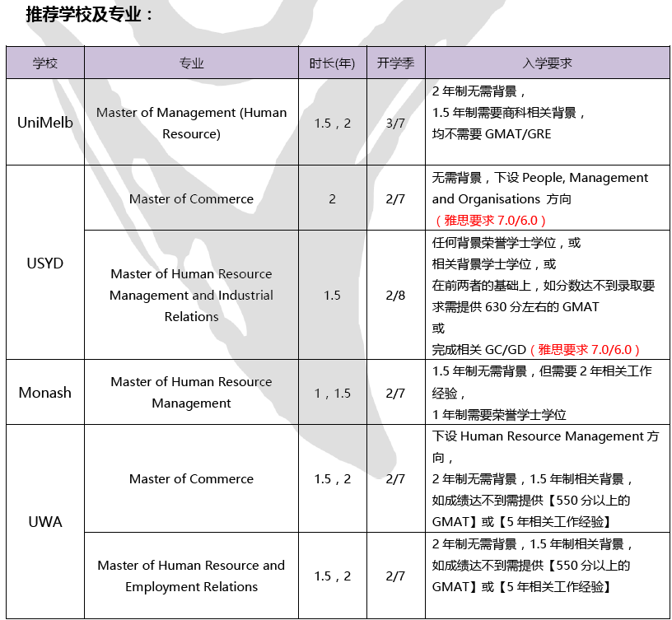Click Master of Management (Human Resource) text
The image size is (672, 620).
click(191, 123)
